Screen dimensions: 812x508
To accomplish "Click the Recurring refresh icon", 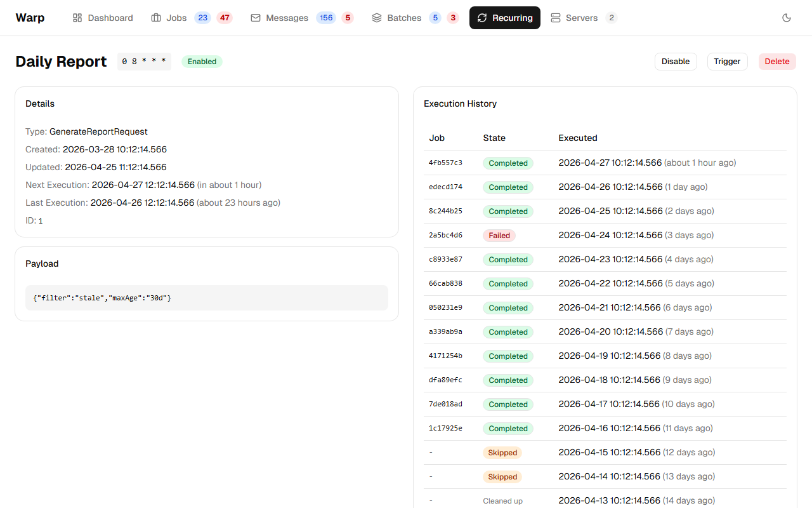I will (482, 18).
